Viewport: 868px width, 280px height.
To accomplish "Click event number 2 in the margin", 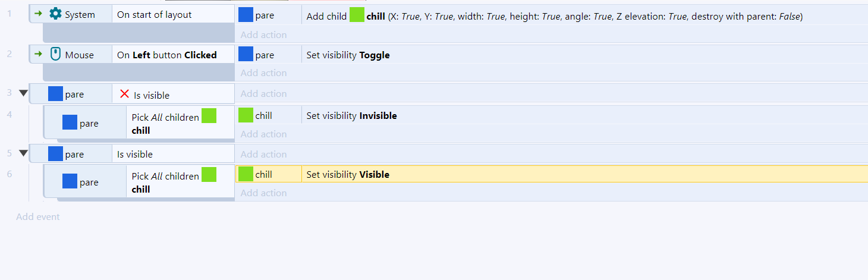I will point(9,54).
